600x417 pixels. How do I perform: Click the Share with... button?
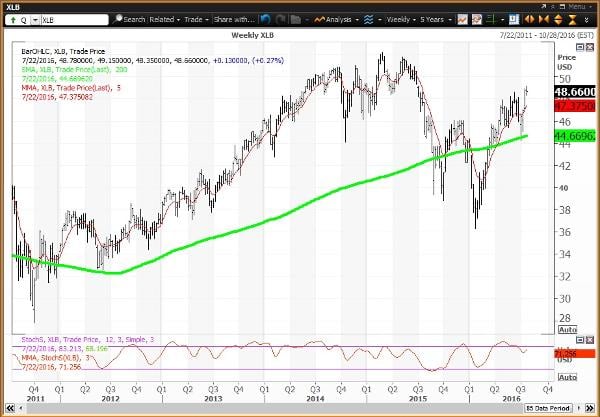tap(234, 20)
